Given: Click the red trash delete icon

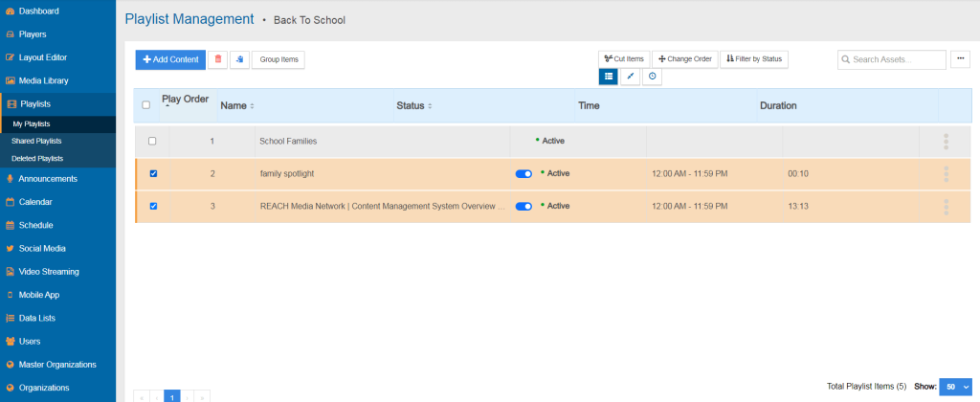Looking at the screenshot, I should pos(218,59).
